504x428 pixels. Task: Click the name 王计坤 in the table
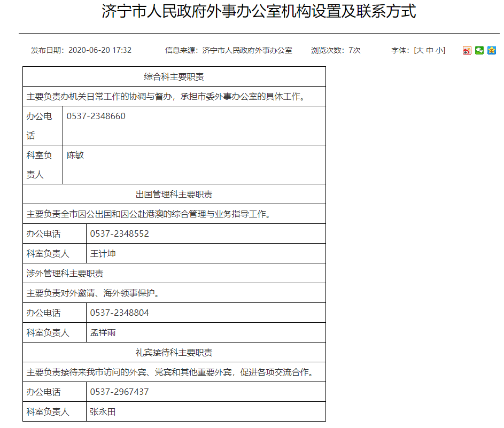coord(103,253)
